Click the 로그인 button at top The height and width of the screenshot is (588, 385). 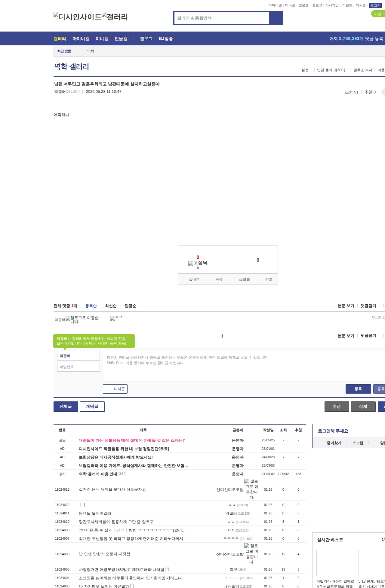[x=375, y=5]
